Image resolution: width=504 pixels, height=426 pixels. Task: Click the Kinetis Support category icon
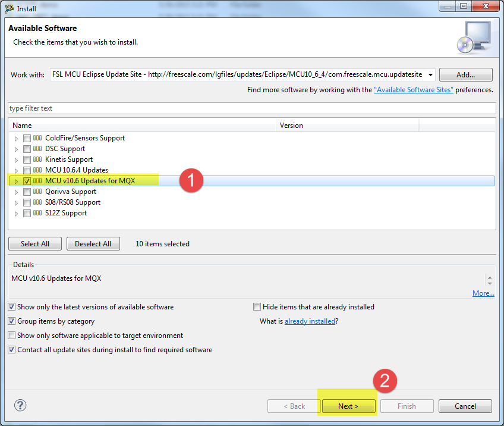(x=37, y=159)
